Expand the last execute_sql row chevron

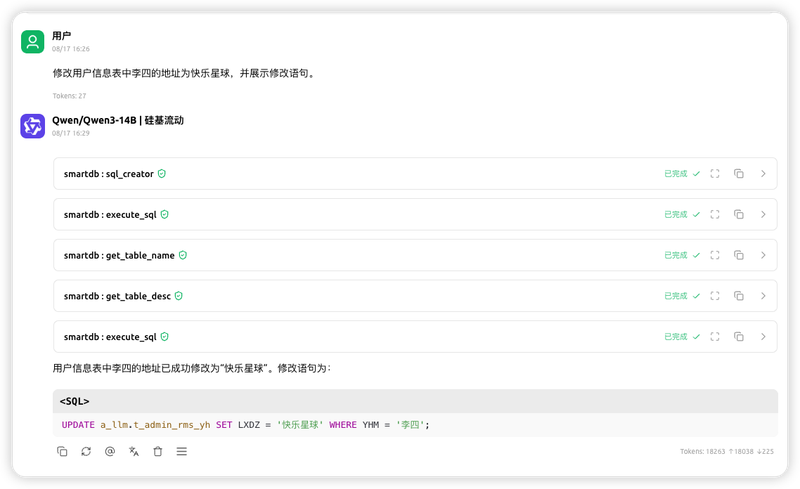[x=763, y=337]
